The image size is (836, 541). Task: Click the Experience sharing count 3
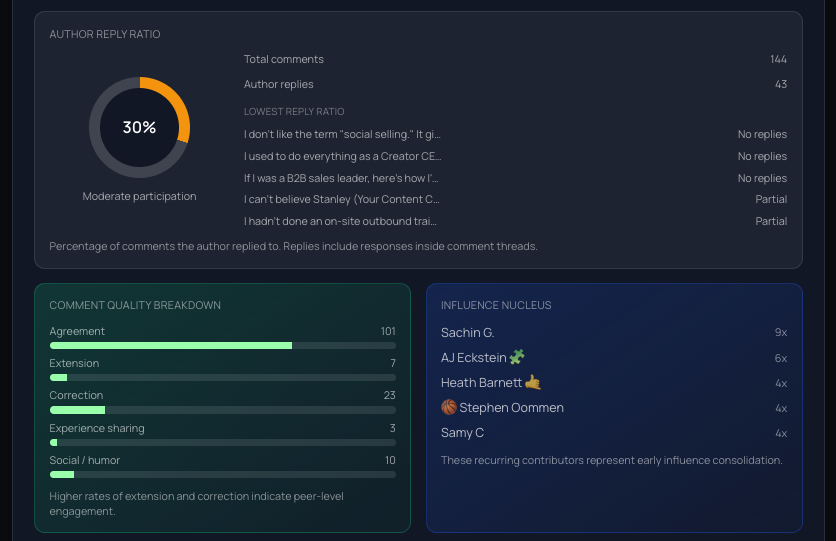point(393,428)
